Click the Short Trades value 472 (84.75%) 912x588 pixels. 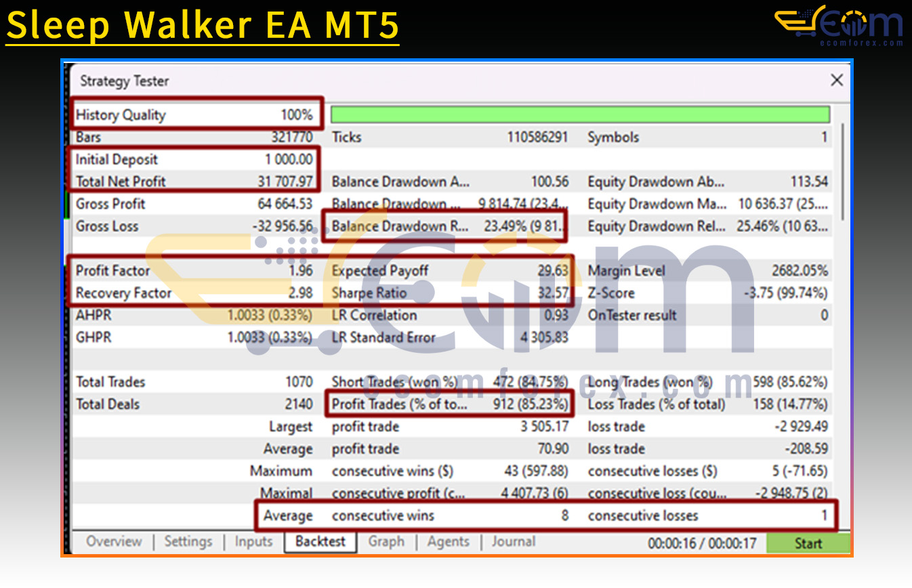tap(531, 382)
